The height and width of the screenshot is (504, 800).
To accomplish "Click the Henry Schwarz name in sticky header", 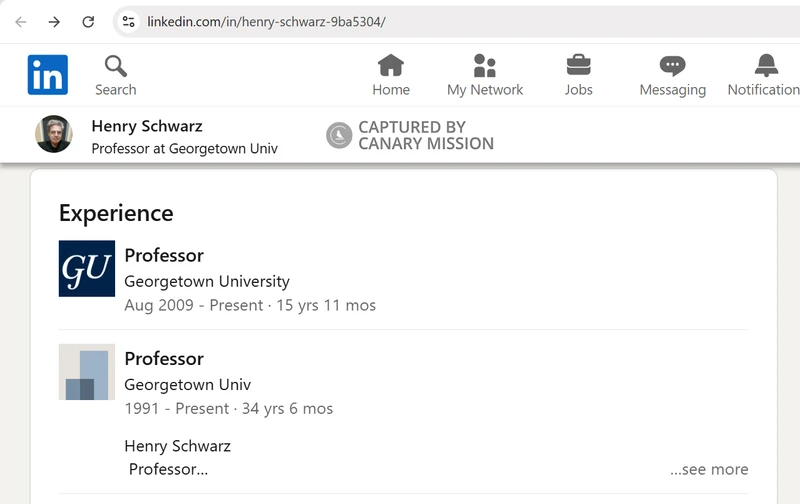I will click(147, 126).
